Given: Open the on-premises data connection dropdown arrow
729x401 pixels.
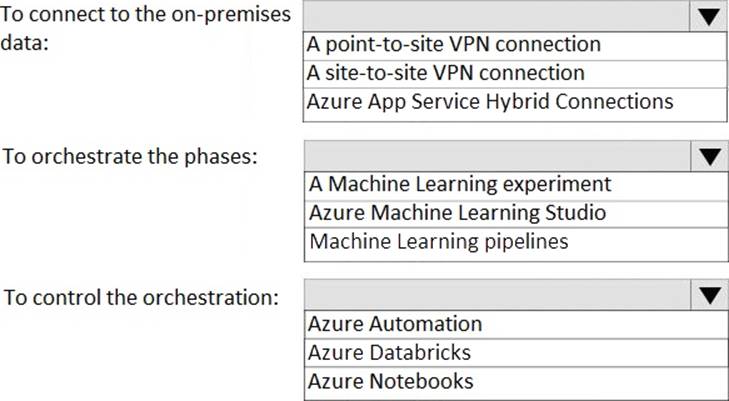Looking at the screenshot, I should coord(709,16).
